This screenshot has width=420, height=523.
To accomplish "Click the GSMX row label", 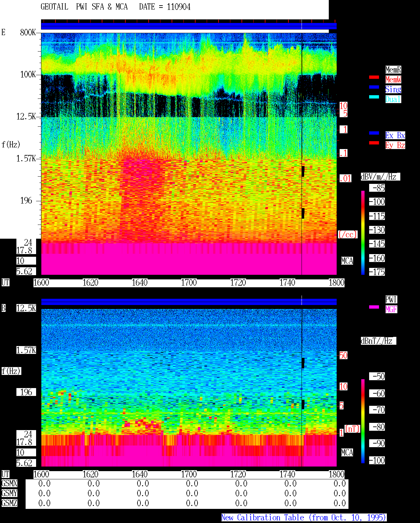I will 9,484.
